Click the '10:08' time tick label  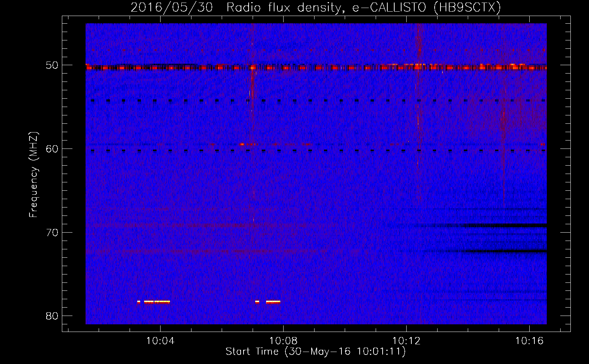click(x=283, y=341)
